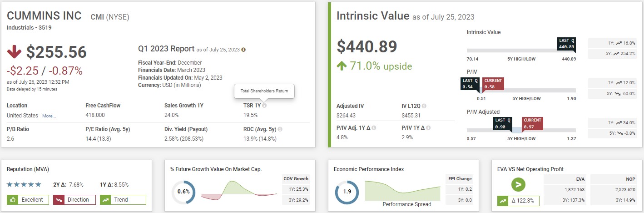Image resolution: width=644 pixels, height=213 pixels.
Task: Click the info icon next to ROC (Avg. 5y)
Action: click(x=280, y=129)
